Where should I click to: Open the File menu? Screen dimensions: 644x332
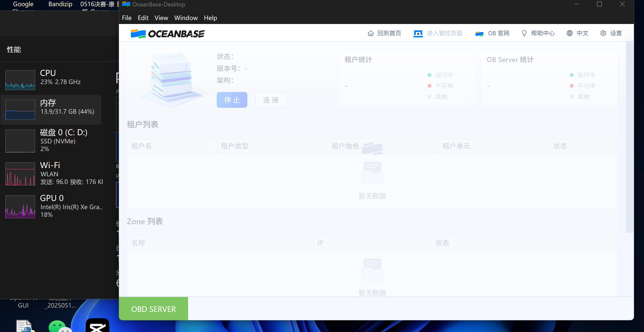[x=126, y=18]
